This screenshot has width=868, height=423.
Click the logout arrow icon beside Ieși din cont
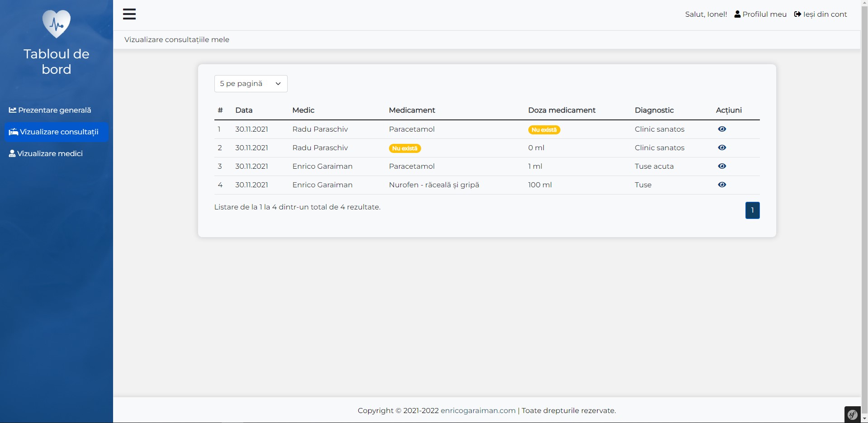point(797,14)
